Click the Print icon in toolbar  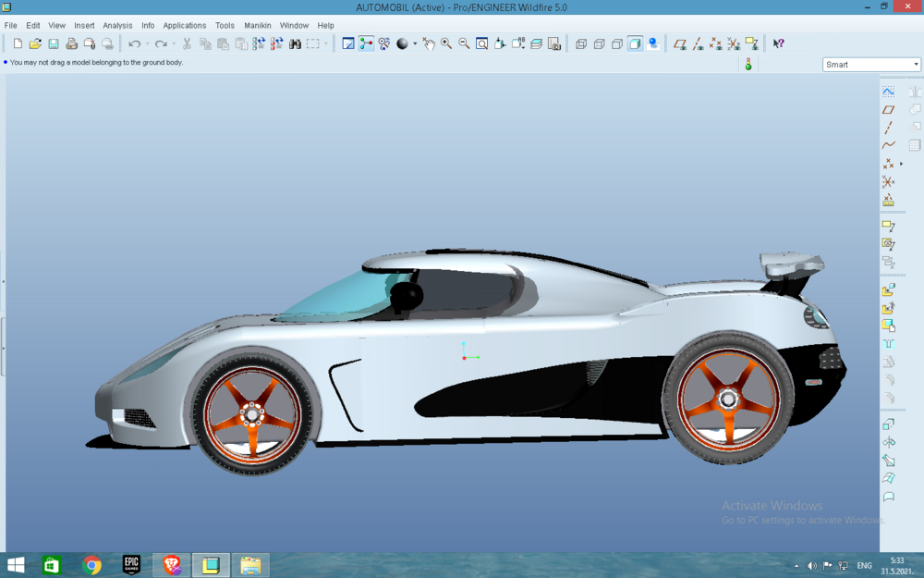71,43
